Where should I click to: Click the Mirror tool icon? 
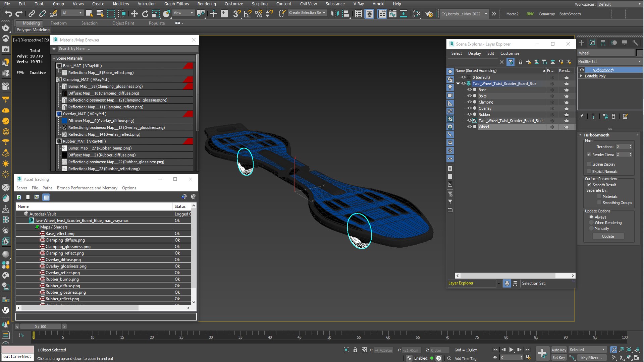(x=335, y=14)
